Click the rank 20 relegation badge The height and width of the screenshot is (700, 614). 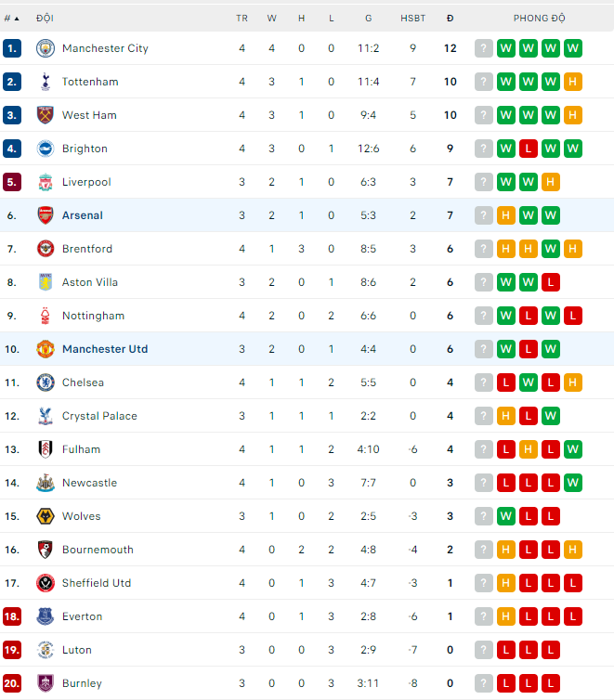click(x=12, y=683)
